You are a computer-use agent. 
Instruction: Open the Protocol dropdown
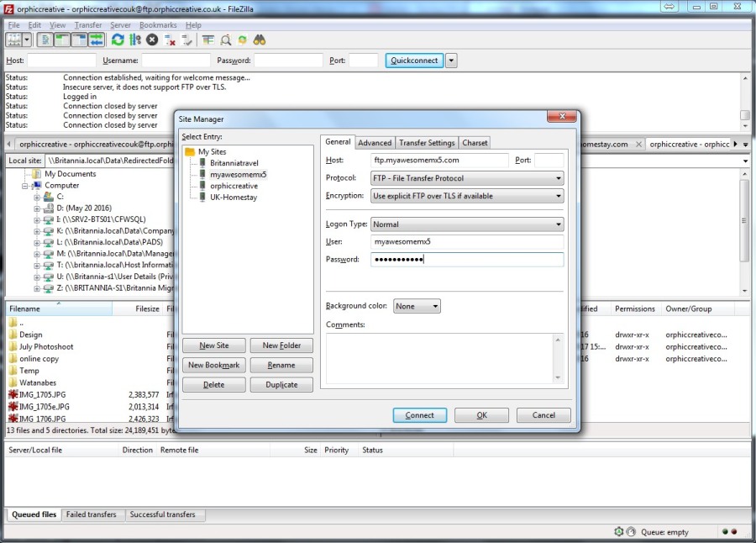click(x=467, y=178)
